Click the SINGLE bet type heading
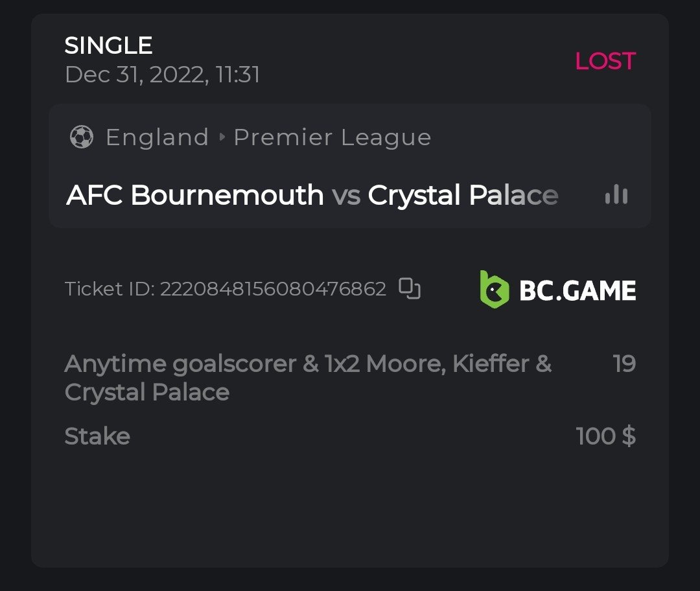700x591 pixels. coord(108,45)
